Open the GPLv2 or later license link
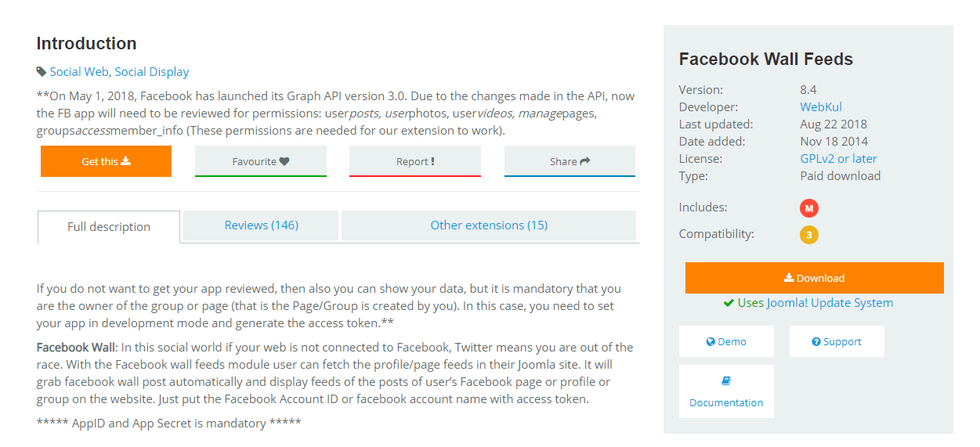The height and width of the screenshot is (447, 980). (x=838, y=158)
